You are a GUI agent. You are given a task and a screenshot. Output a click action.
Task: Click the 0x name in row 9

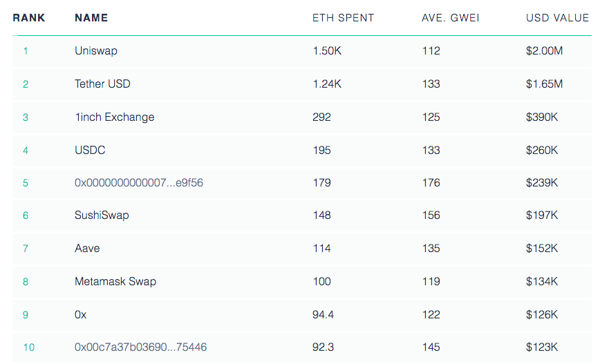(x=81, y=314)
